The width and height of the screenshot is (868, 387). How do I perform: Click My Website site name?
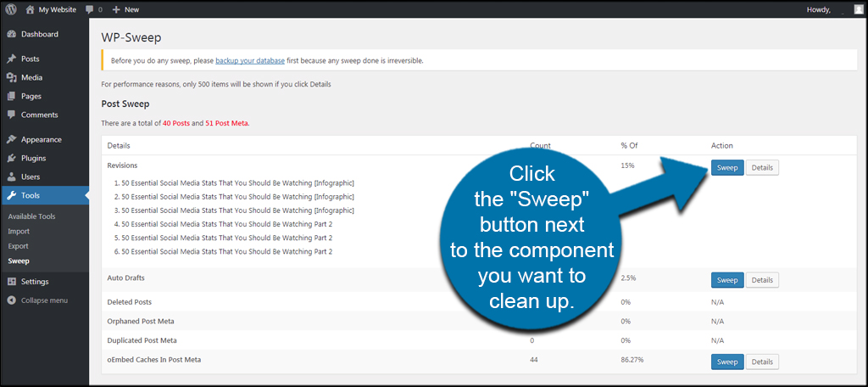click(x=58, y=9)
